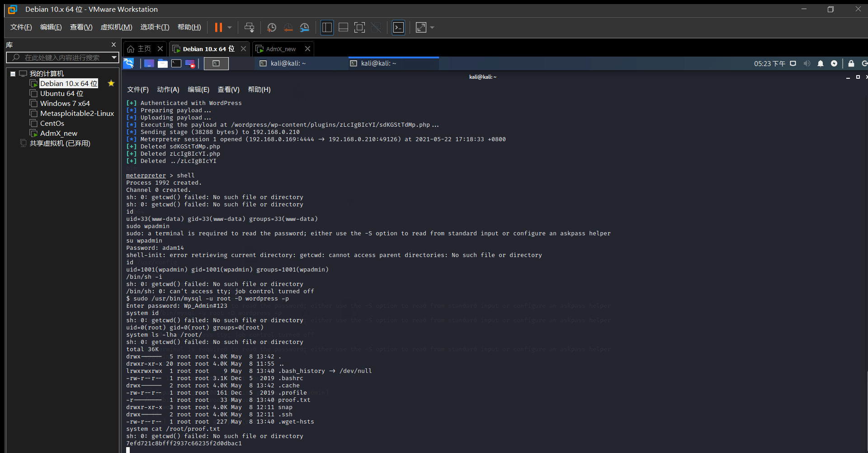Select 共享虚拟机 (已弃用) entry
The width and height of the screenshot is (868, 453).
point(60,143)
